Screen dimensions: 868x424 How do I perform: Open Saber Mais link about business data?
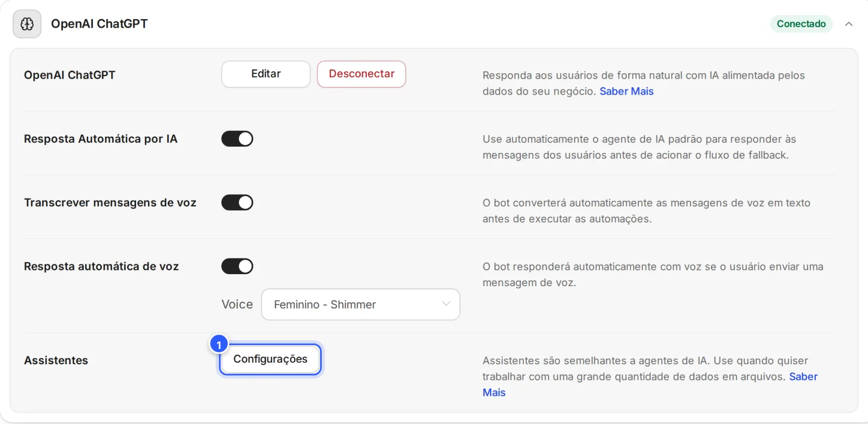coord(627,91)
